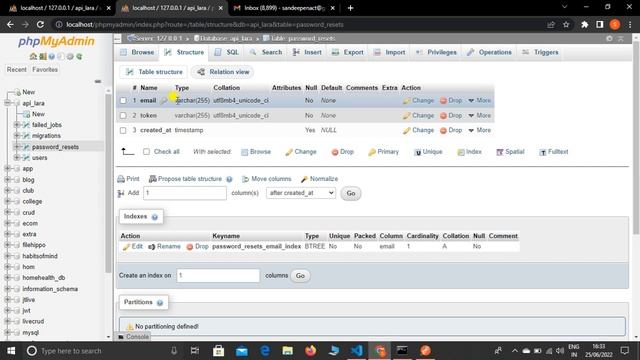Select the Table structure sub-tab
This screenshot has height=360, width=640.
(x=154, y=72)
